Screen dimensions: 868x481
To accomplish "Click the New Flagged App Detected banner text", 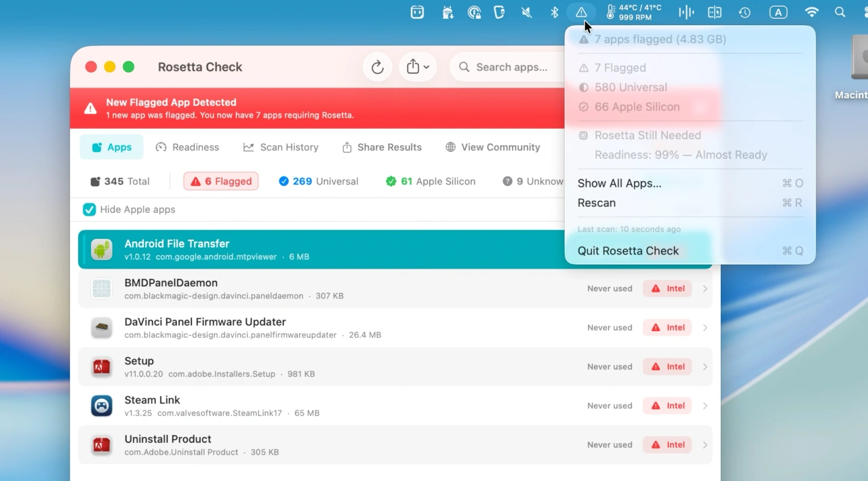I will [x=171, y=102].
